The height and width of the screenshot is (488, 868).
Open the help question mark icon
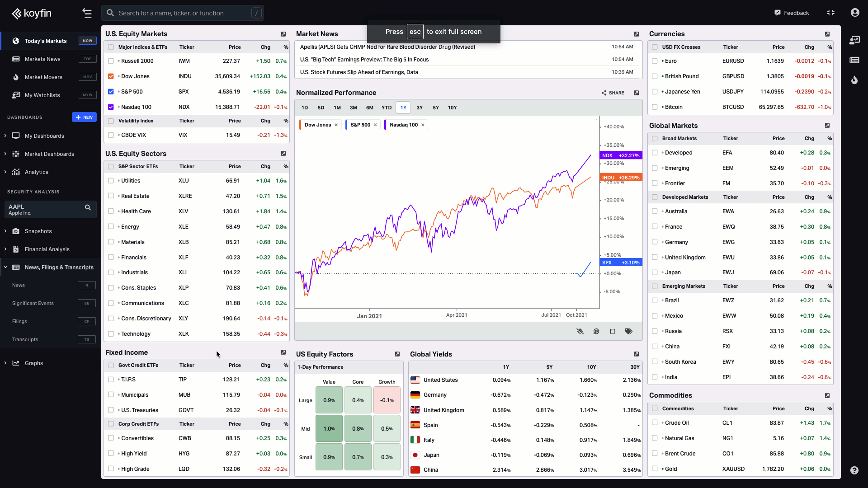coord(854,470)
